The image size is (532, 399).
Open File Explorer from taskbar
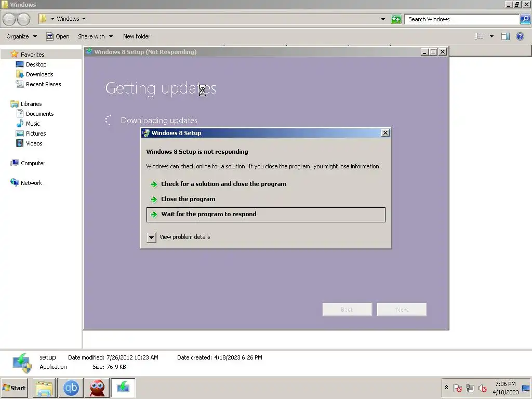[45, 388]
